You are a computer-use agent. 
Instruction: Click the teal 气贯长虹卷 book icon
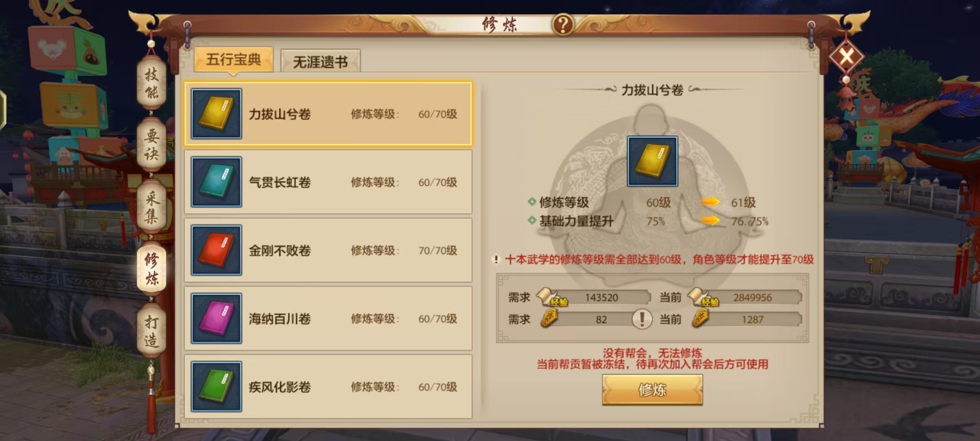coord(216,182)
